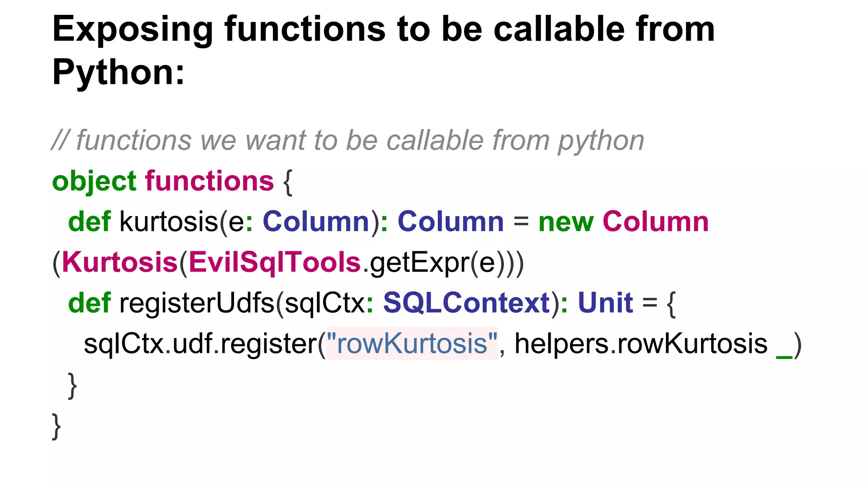Click the slide title's first line
Image resolution: width=868 pixels, height=488 pixels.
click(x=383, y=29)
